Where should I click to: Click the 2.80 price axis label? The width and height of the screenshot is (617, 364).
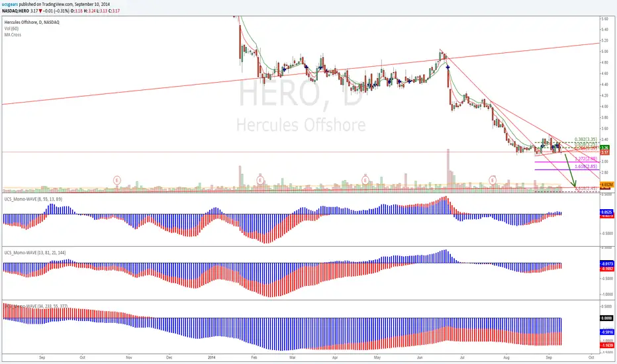tap(604, 173)
